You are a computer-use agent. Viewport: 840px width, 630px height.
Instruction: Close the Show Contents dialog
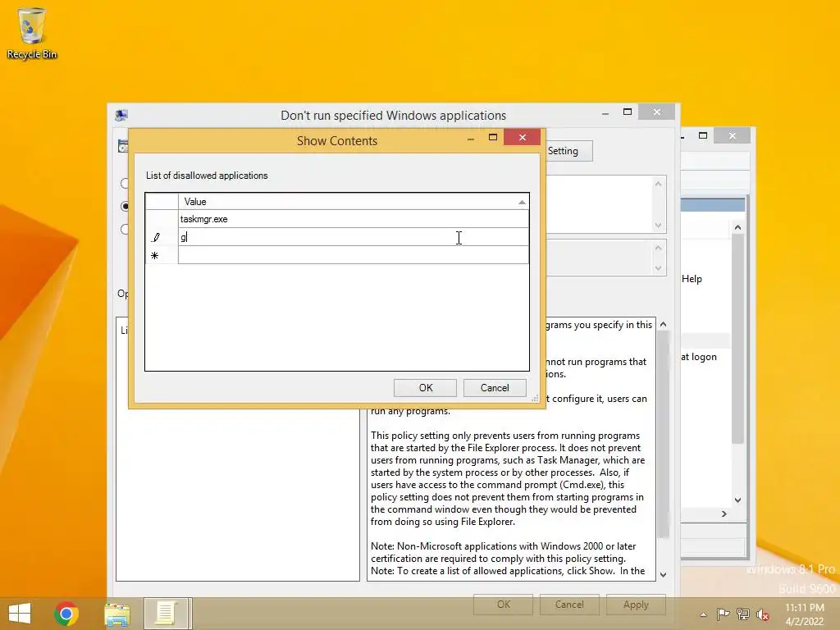coord(523,138)
